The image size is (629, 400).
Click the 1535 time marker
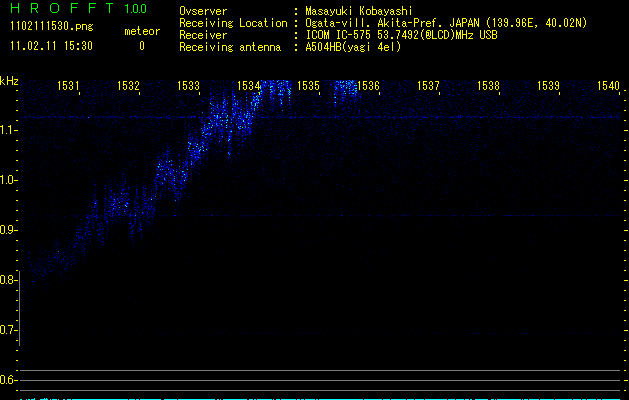coord(308,86)
